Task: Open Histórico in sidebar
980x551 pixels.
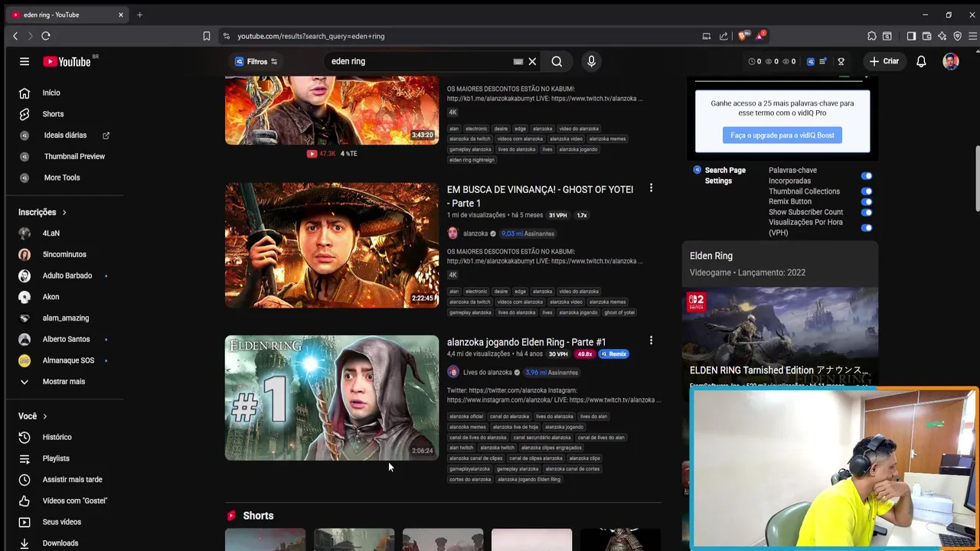Action: click(x=57, y=437)
